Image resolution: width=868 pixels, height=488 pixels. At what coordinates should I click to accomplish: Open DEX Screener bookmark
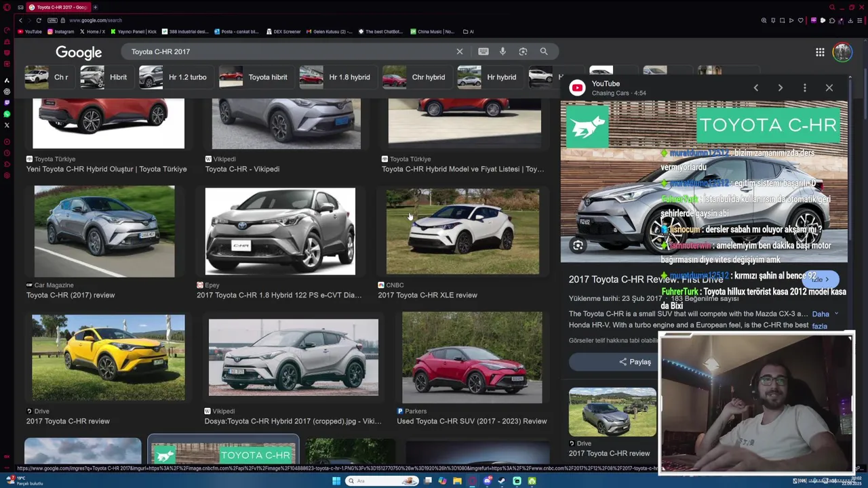283,31
